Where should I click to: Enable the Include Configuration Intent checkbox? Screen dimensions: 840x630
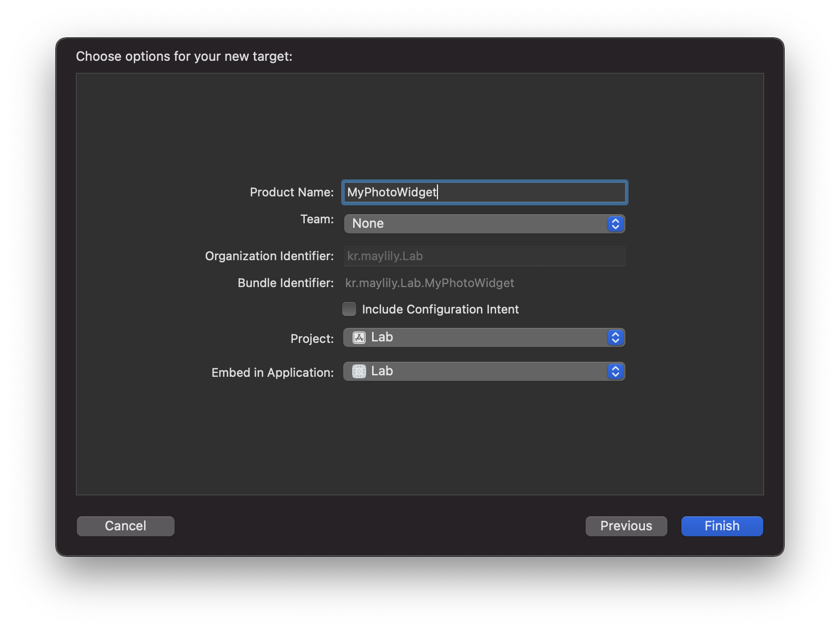tap(349, 310)
